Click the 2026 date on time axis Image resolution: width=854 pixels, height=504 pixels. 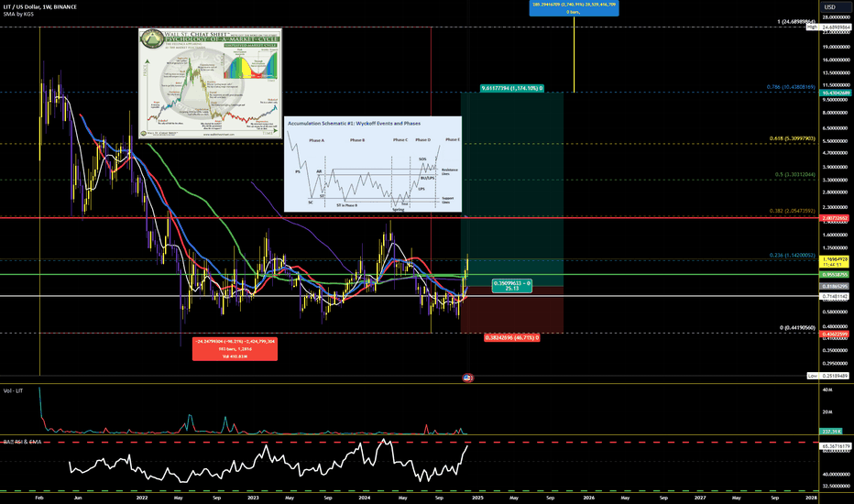pyautogui.click(x=589, y=498)
